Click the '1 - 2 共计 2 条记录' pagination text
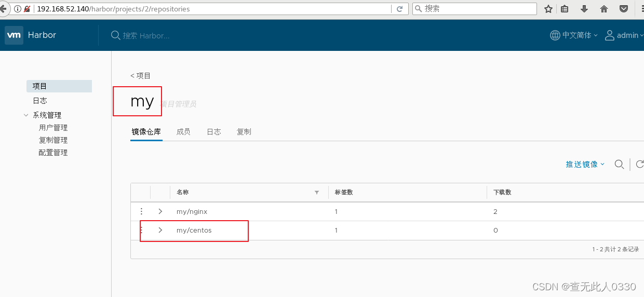 pyautogui.click(x=615, y=249)
